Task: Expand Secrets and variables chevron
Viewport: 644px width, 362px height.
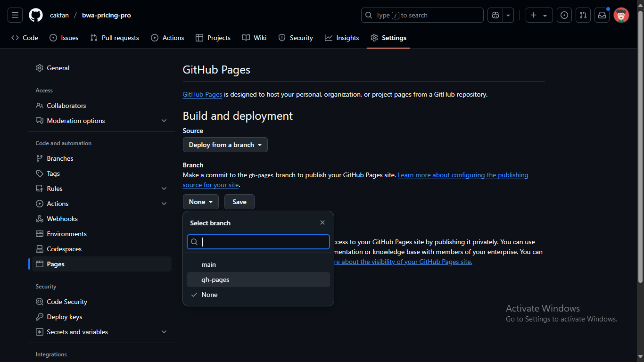Action: 164,332
